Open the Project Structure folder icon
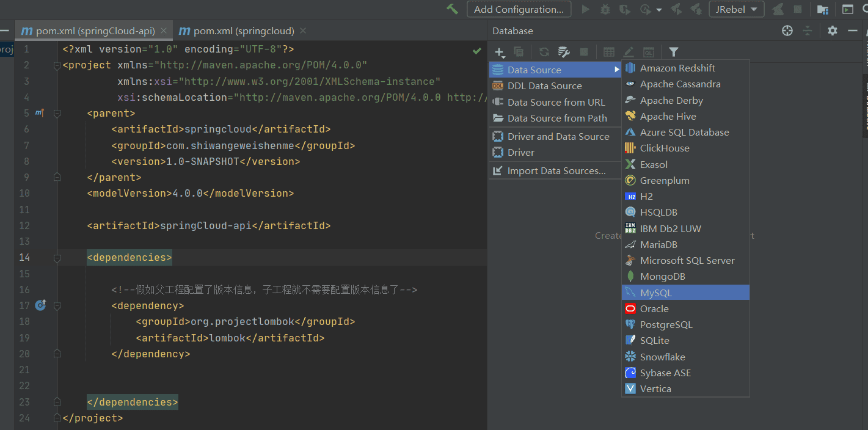868x430 pixels. 823,9
